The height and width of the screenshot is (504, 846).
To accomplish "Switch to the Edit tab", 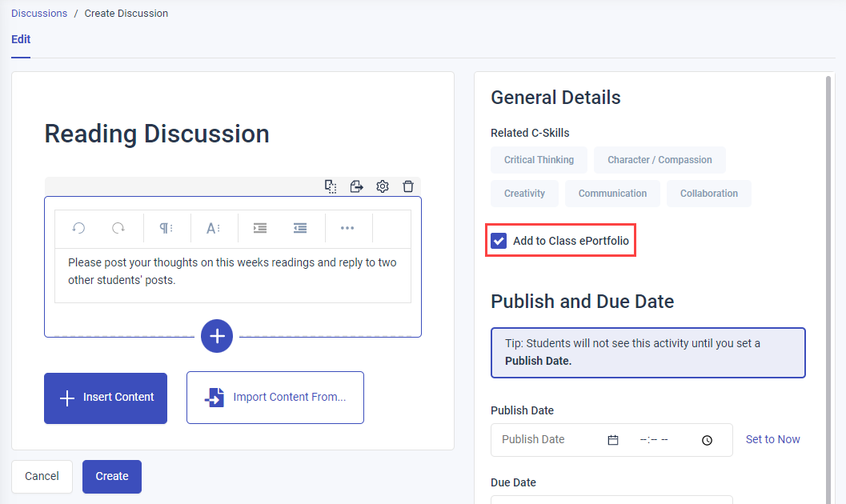I will click(21, 39).
